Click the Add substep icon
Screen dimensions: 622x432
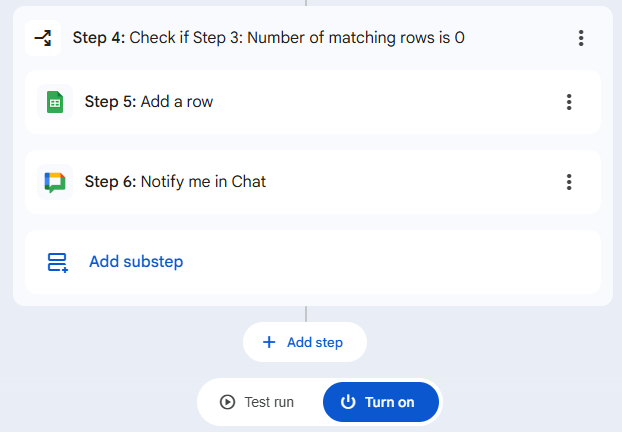(57, 262)
